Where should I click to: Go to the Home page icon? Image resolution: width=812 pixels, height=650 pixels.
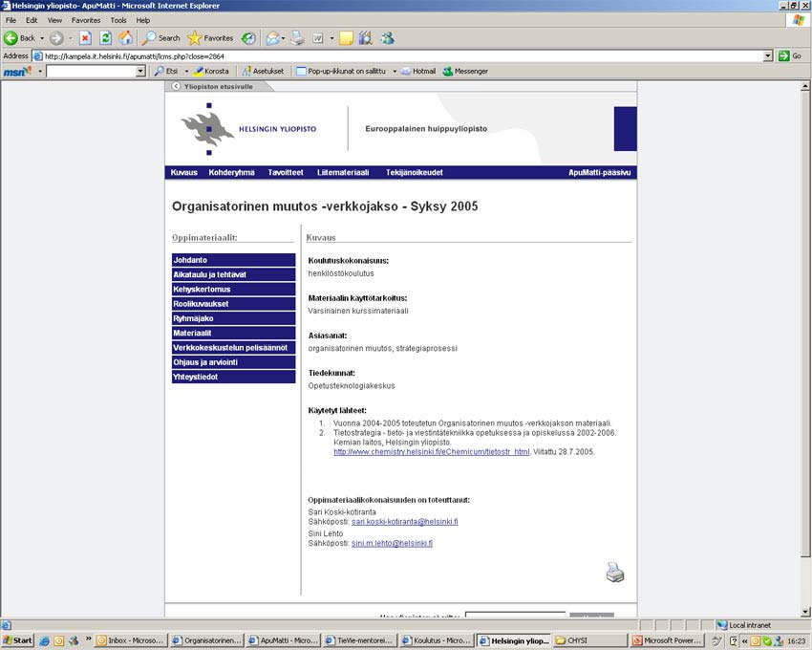point(125,38)
